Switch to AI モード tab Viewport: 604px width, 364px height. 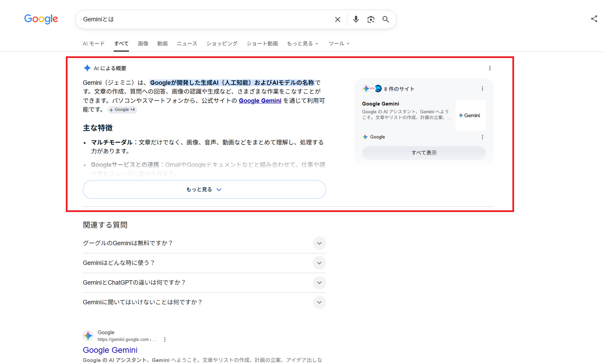(x=94, y=44)
